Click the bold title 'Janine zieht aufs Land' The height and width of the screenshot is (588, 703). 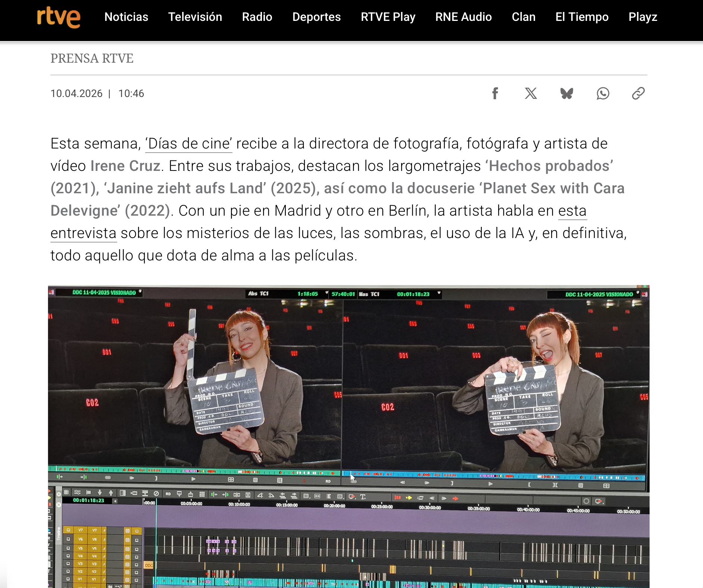coord(185,188)
